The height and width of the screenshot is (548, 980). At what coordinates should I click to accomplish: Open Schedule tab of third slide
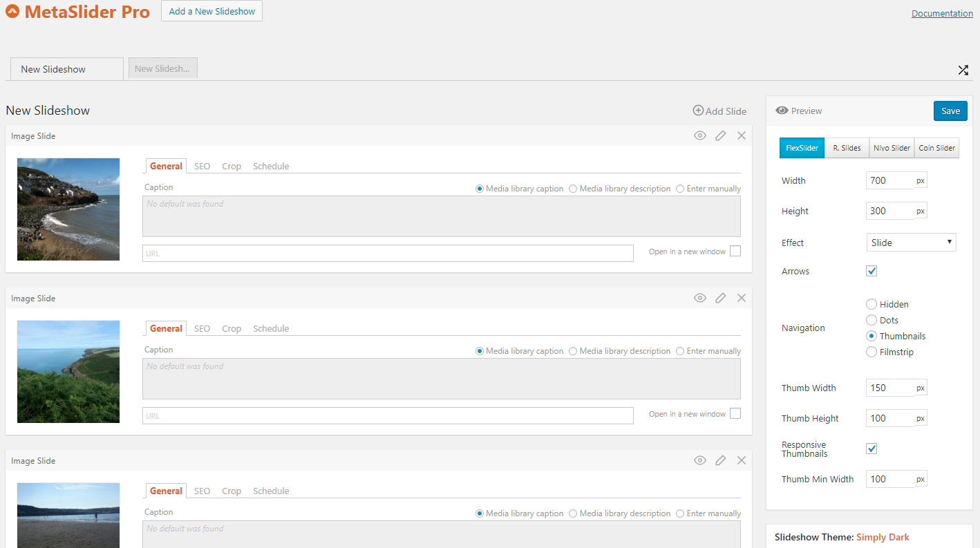tap(271, 491)
